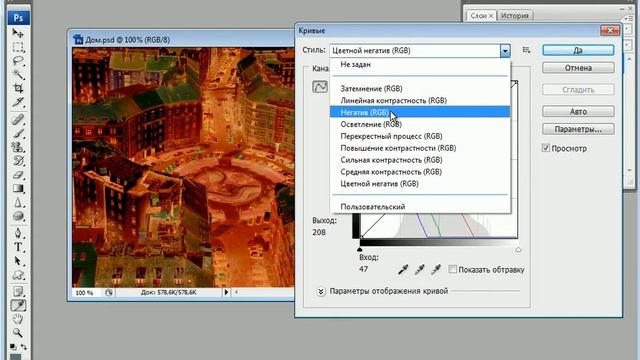Select the Type tool
This screenshot has height=360, width=640.
click(x=18, y=247)
